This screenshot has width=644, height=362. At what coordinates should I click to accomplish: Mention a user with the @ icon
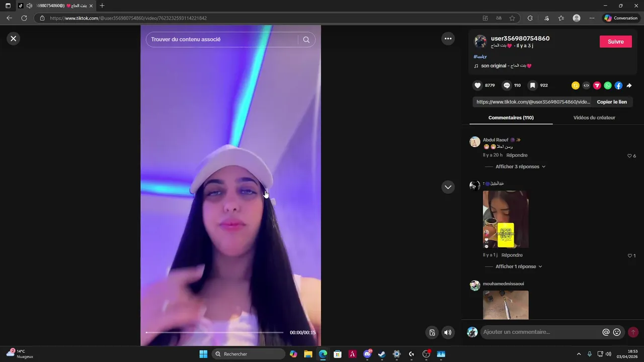606,332
